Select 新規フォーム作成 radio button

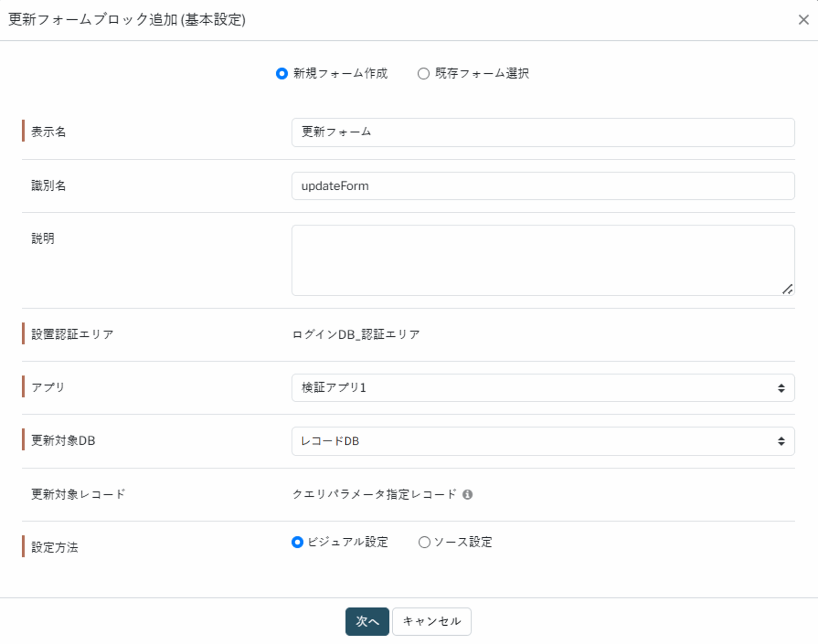point(282,73)
